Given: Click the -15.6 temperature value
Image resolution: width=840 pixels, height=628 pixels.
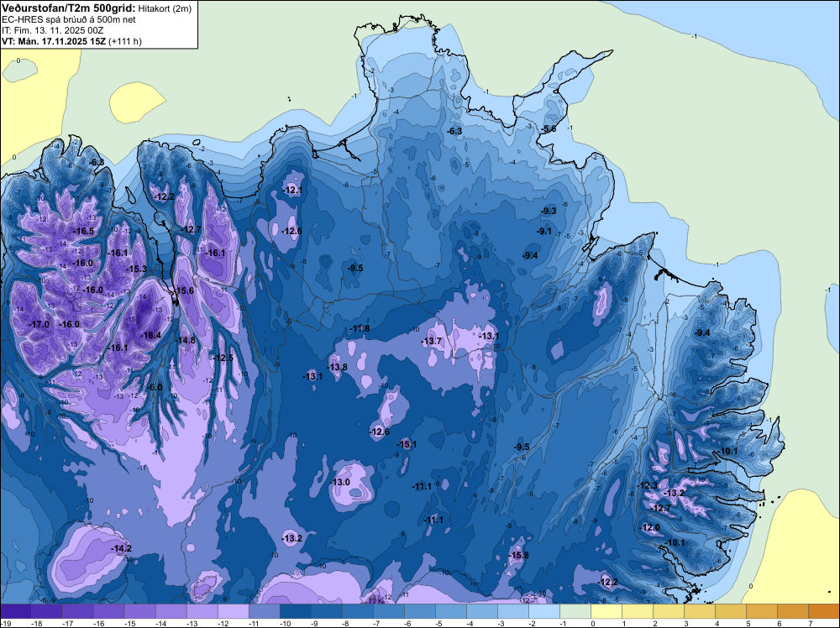Looking at the screenshot, I should (184, 290).
